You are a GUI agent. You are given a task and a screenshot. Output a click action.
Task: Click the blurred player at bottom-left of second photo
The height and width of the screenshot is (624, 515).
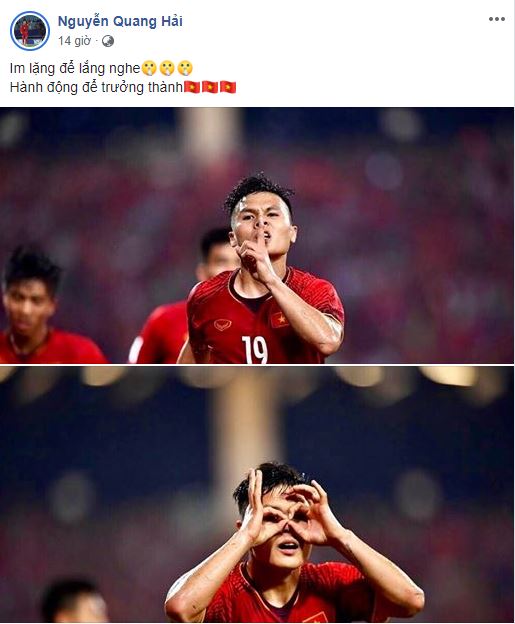point(74,601)
